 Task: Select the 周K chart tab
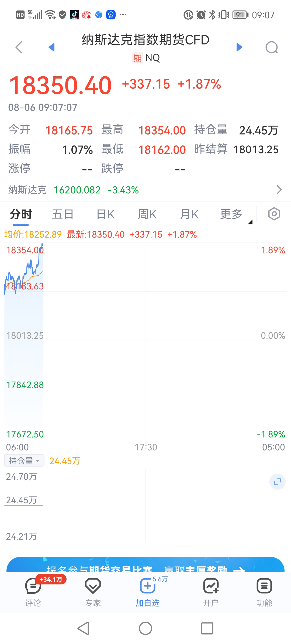(147, 215)
